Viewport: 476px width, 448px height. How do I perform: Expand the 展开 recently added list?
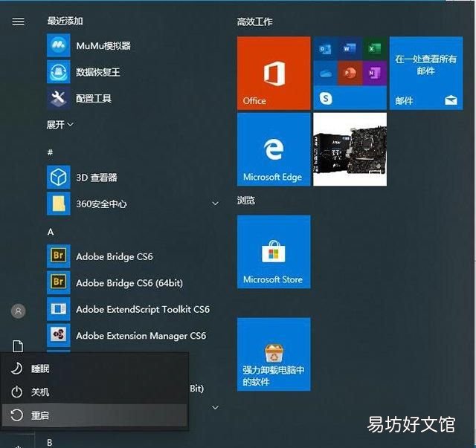59,124
